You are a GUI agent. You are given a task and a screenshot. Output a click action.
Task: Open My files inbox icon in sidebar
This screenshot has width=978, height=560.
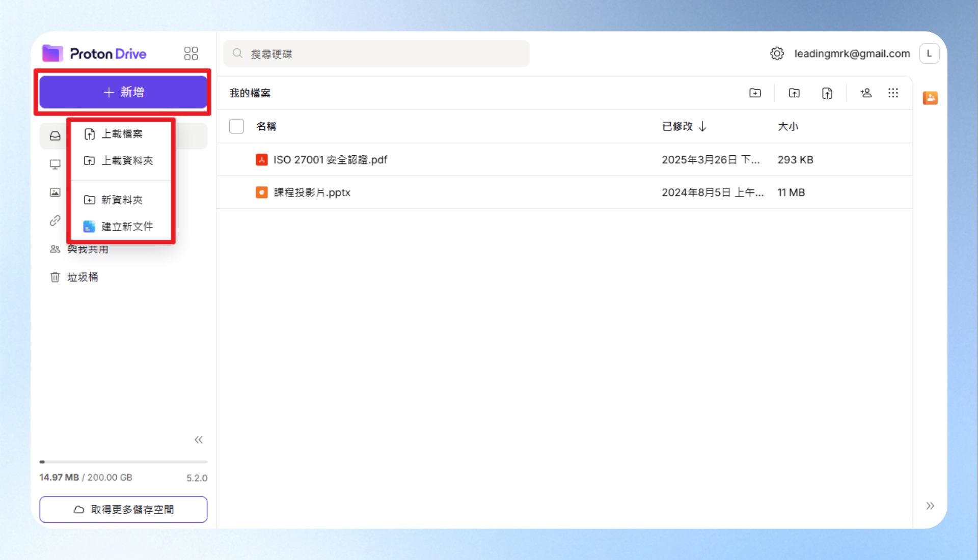[55, 136]
